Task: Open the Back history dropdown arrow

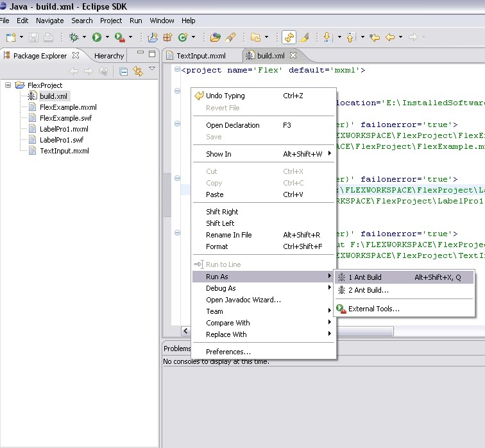Action: tap(400, 37)
